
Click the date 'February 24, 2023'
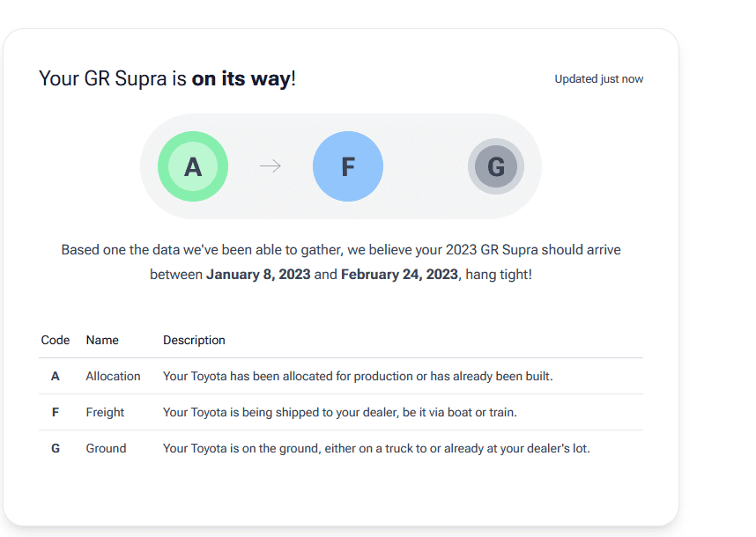399,275
